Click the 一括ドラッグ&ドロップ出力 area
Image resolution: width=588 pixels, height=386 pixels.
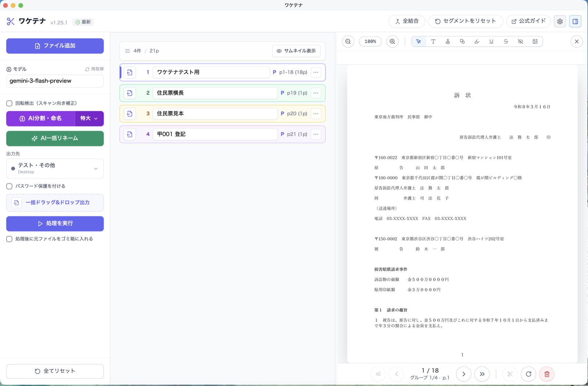(55, 203)
